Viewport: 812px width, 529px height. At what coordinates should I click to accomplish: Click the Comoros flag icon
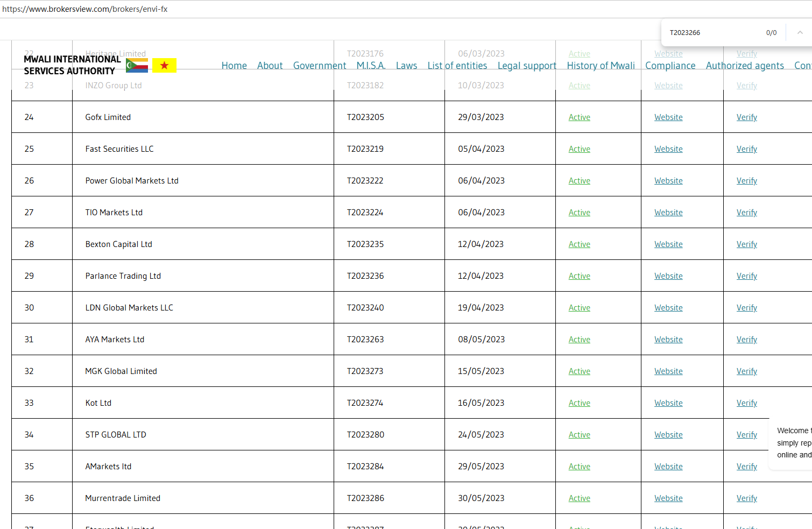(137, 66)
